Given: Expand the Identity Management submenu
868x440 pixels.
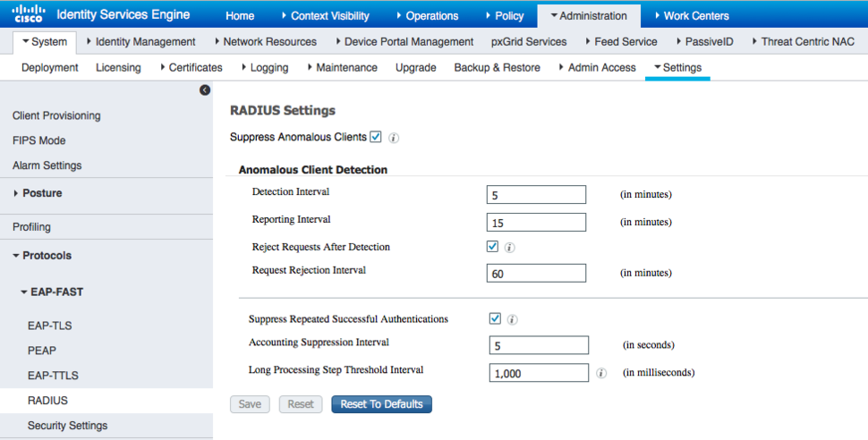Looking at the screenshot, I should pyautogui.click(x=141, y=41).
